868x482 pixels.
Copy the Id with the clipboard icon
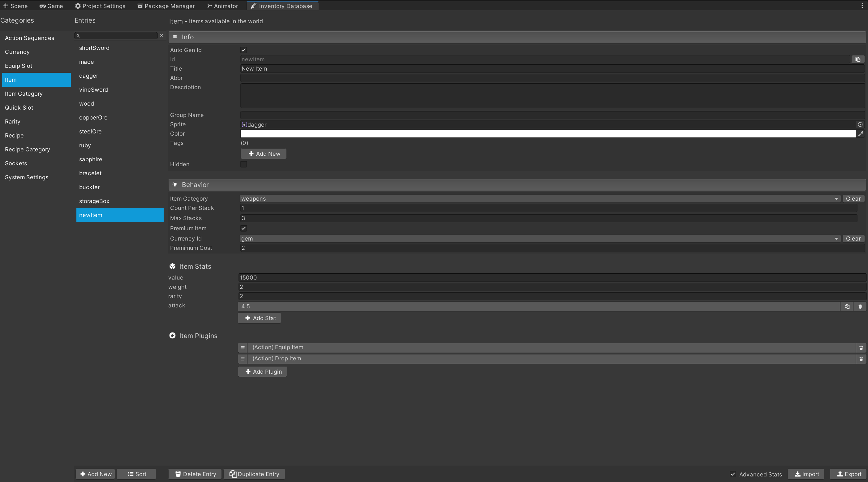pos(857,59)
